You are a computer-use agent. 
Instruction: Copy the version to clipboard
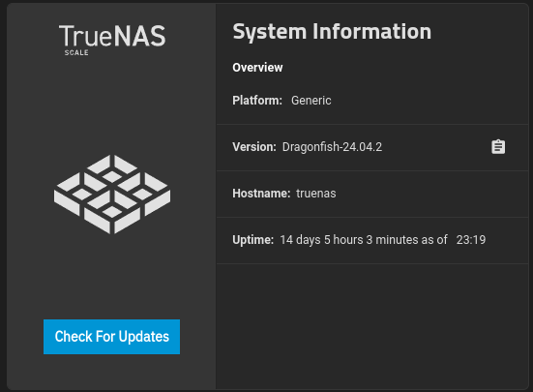tap(498, 147)
